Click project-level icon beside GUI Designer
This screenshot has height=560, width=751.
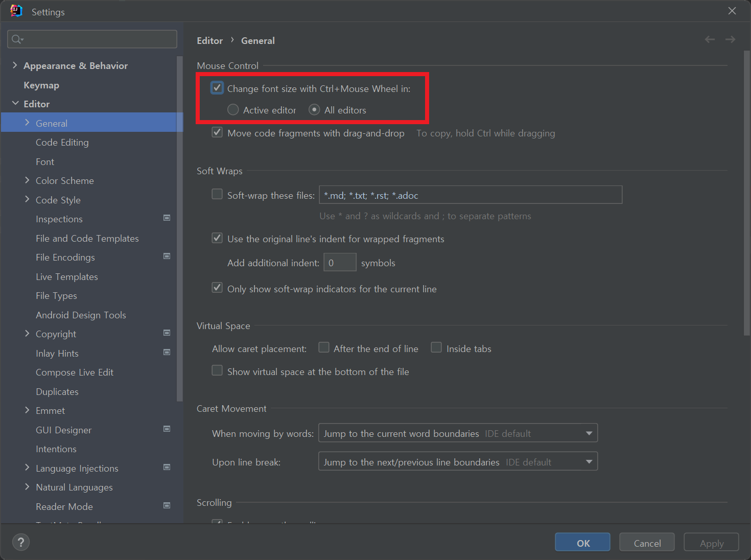click(x=167, y=429)
